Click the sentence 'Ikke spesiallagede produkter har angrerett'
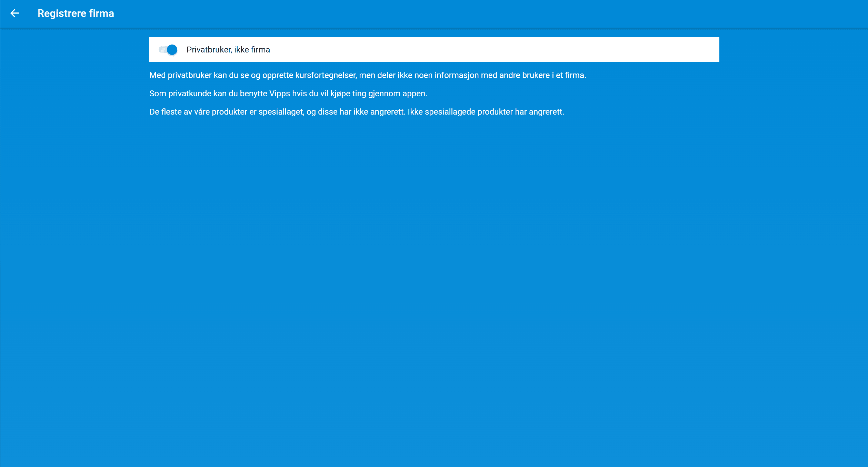The width and height of the screenshot is (868, 467). 486,112
